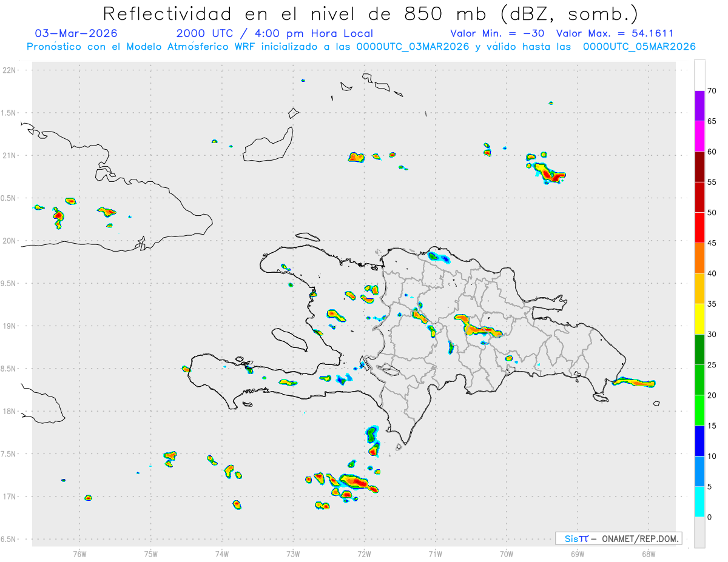Click the latitude axis label '22N'

pos(10,70)
